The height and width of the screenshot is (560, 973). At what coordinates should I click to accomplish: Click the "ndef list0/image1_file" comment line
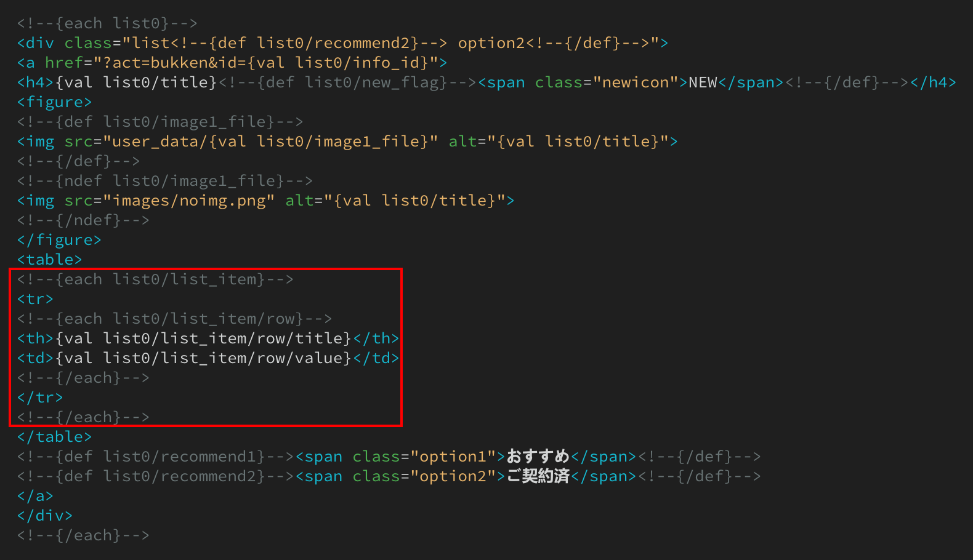[x=164, y=181]
